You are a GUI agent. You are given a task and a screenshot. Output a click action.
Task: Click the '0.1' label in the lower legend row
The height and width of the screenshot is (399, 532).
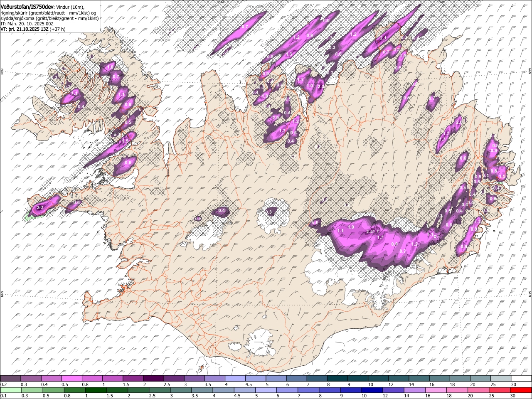click(3, 396)
